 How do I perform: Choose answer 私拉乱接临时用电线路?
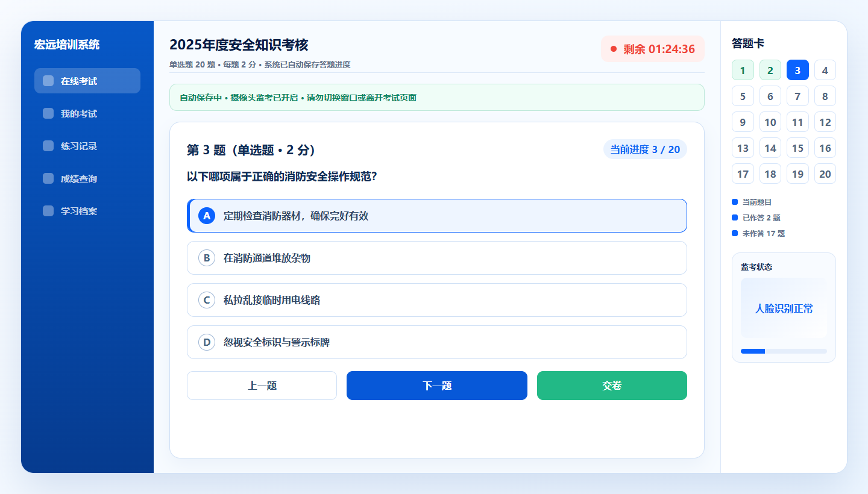tap(437, 300)
